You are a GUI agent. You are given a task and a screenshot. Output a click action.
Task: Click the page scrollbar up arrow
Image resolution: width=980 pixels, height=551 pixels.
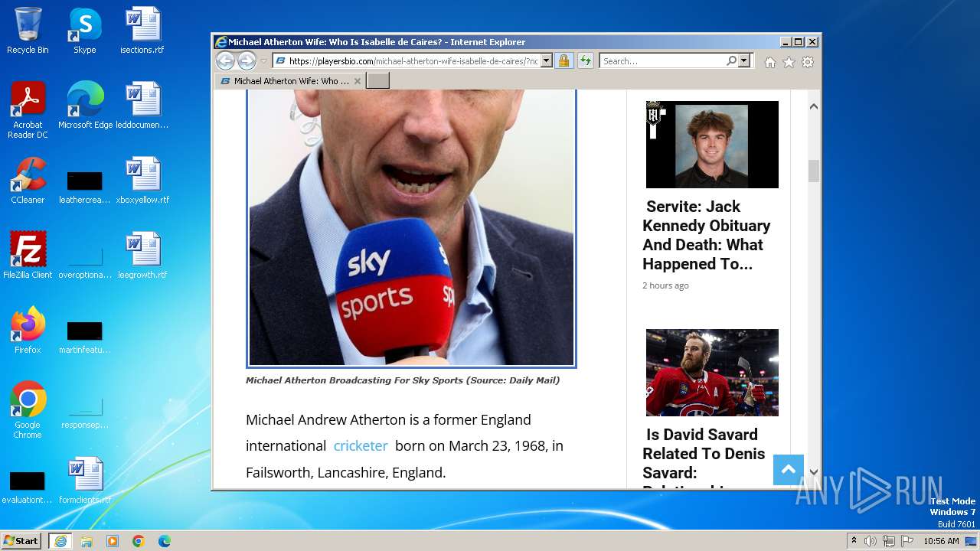pyautogui.click(x=814, y=106)
